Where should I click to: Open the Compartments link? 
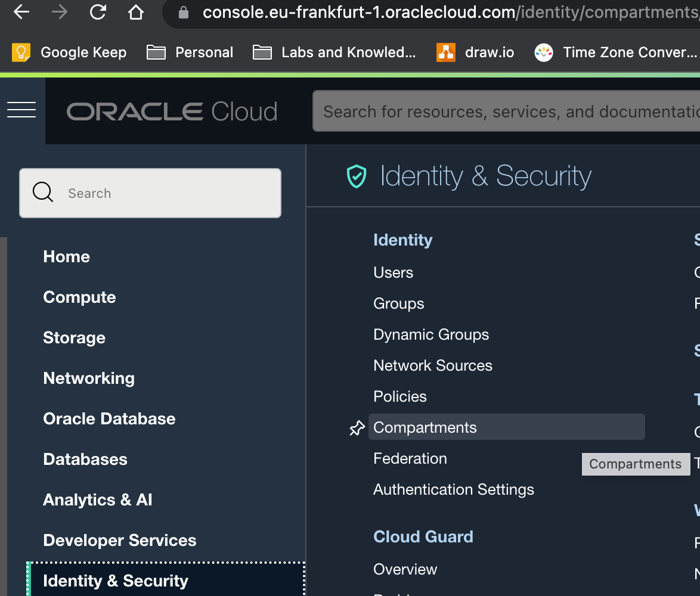click(x=425, y=428)
